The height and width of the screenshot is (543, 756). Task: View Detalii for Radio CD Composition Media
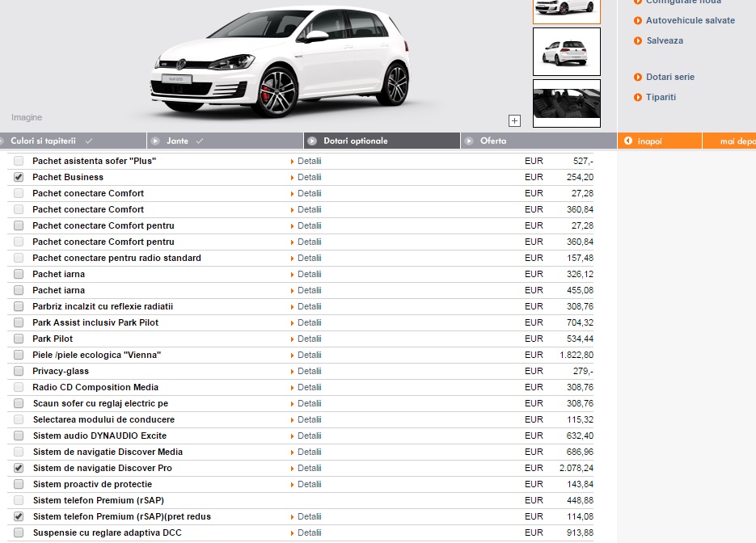[310, 387]
